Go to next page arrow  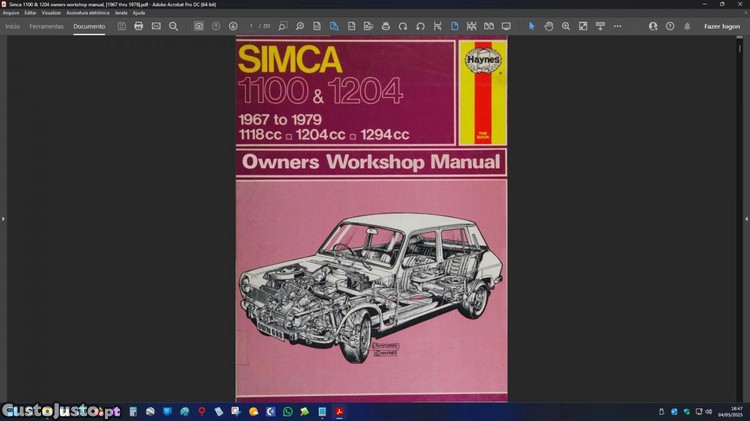coord(233,26)
